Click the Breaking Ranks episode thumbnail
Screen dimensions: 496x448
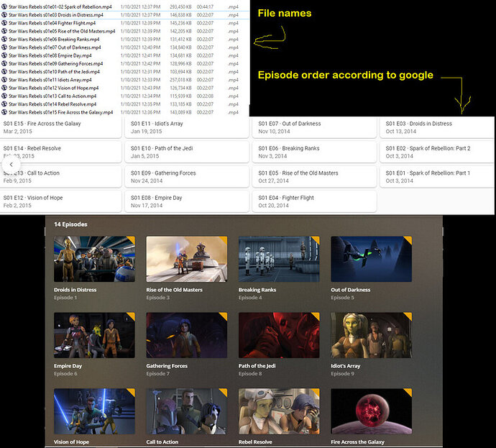click(279, 259)
